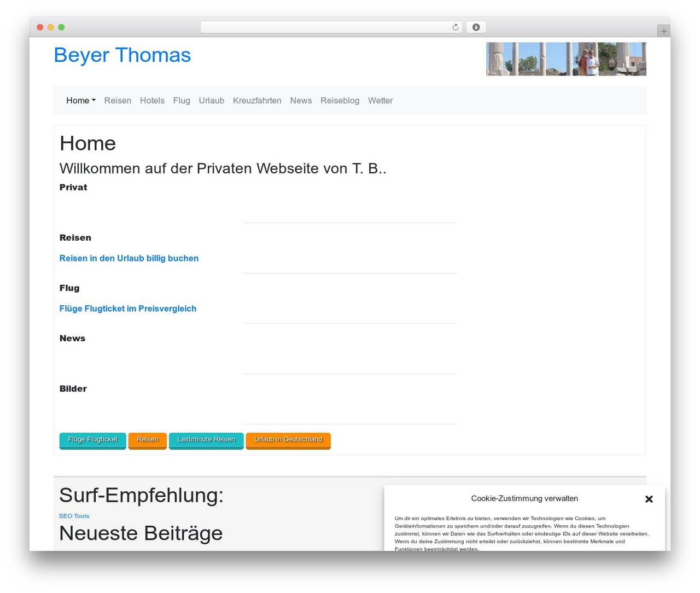Click the yellow macOS minimize button
The width and height of the screenshot is (700, 593).
click(x=50, y=27)
